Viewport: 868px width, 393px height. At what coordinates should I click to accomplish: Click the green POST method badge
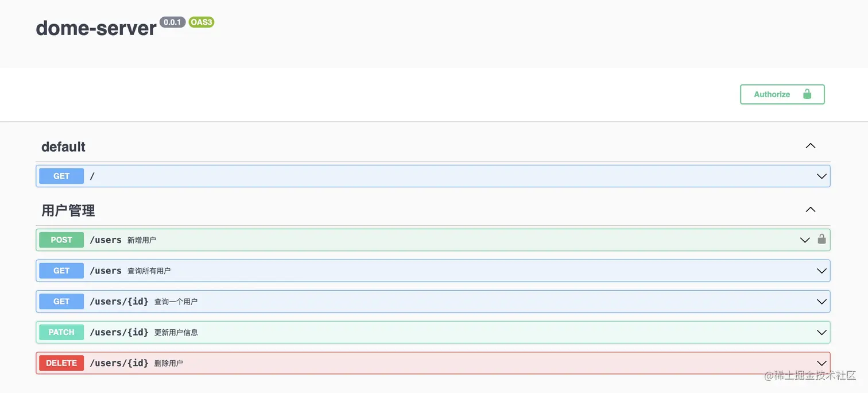[x=61, y=240]
